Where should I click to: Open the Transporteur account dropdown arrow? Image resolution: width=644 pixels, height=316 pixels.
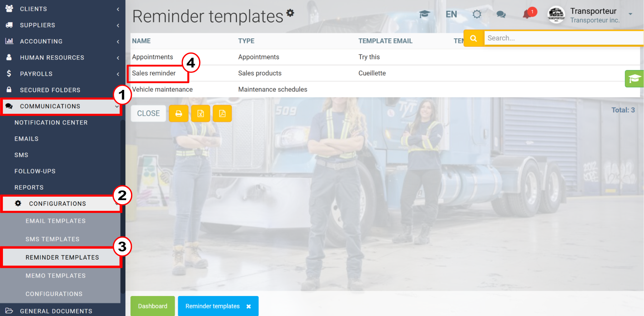click(630, 14)
